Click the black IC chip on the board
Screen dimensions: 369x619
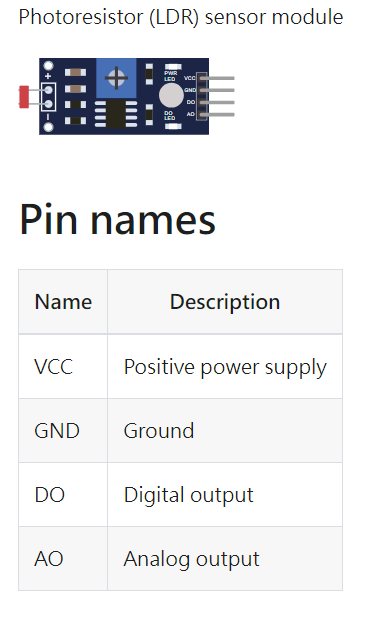[x=116, y=114]
